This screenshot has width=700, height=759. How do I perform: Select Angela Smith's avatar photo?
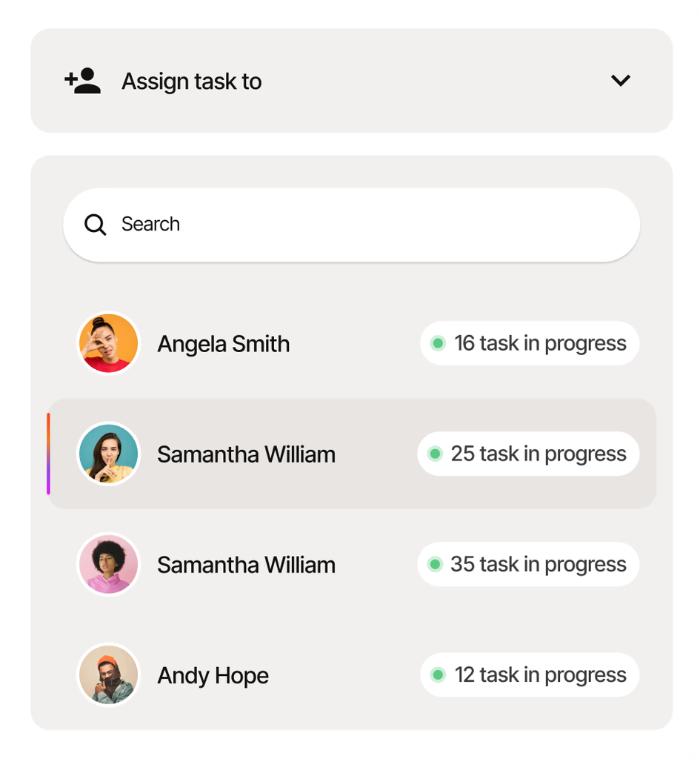pyautogui.click(x=109, y=343)
